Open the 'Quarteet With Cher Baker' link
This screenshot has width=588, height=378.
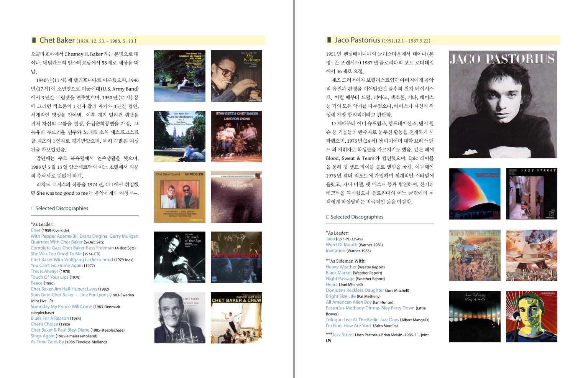pyautogui.click(x=57, y=242)
